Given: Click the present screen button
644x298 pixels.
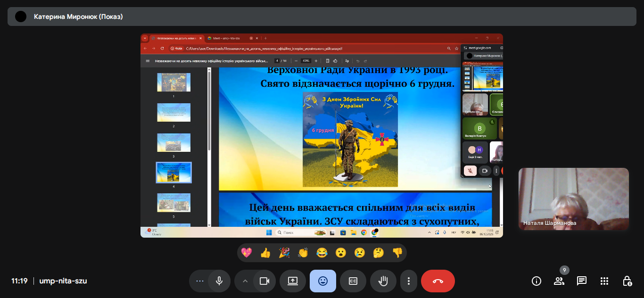Looking at the screenshot, I should coord(293,281).
